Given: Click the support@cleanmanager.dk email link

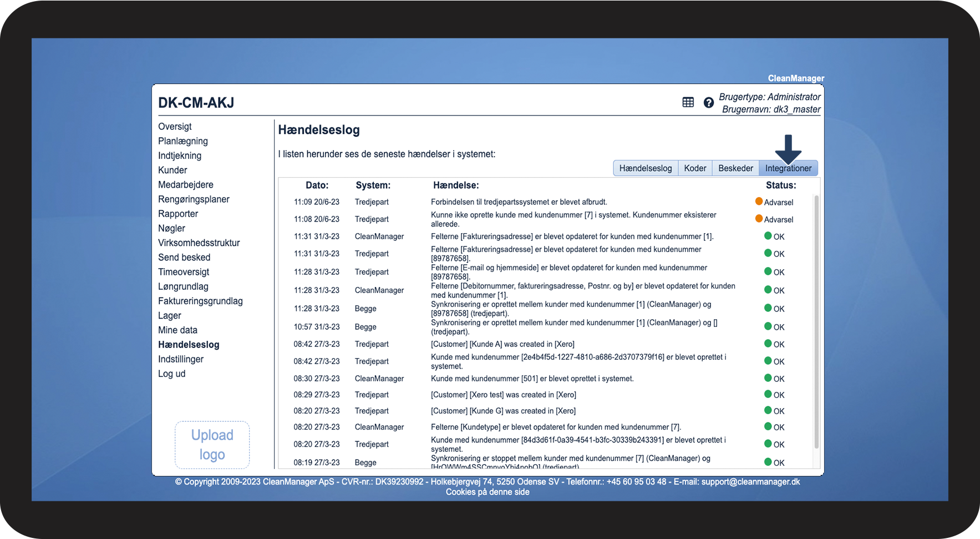Looking at the screenshot, I should [x=750, y=482].
